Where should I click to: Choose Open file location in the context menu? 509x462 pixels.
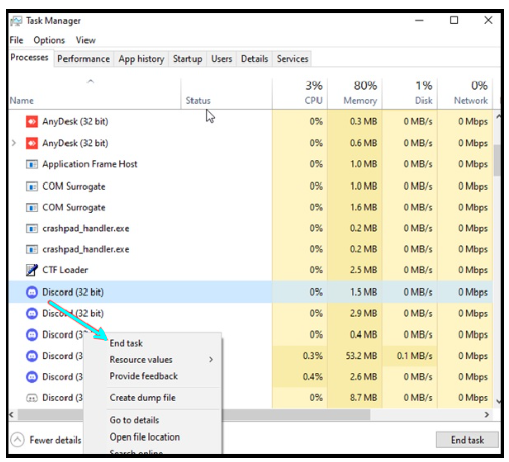(145, 437)
